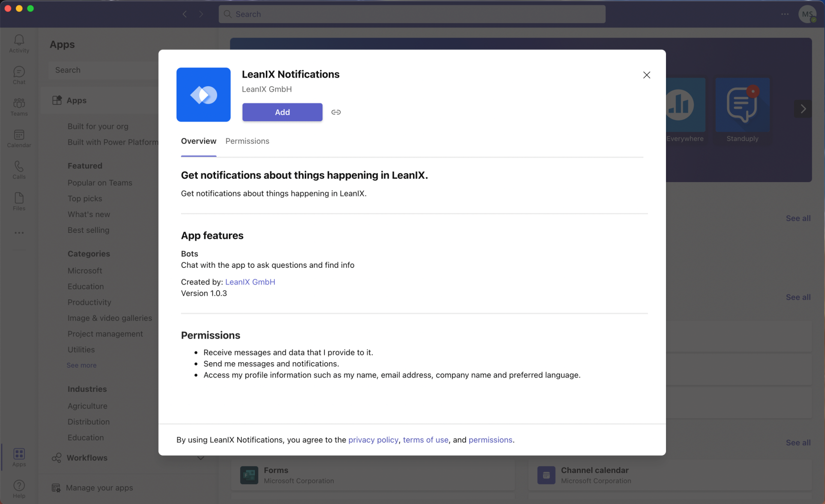Select the Microsoft category
The width and height of the screenshot is (825, 504).
pos(85,271)
